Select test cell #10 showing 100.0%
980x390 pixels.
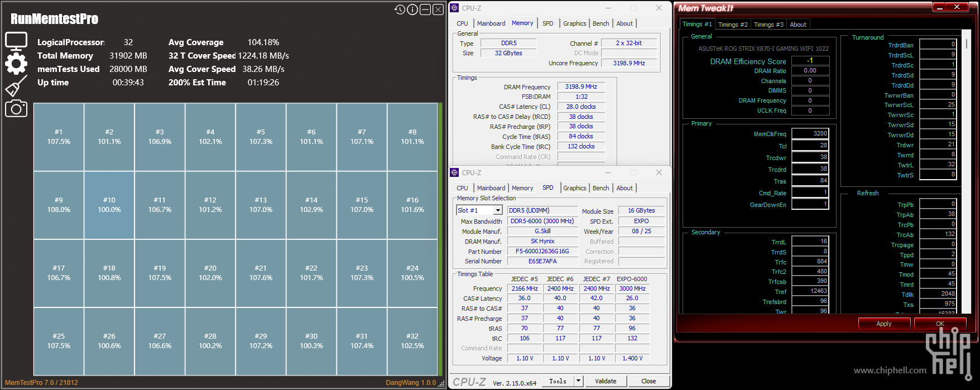coord(109,205)
